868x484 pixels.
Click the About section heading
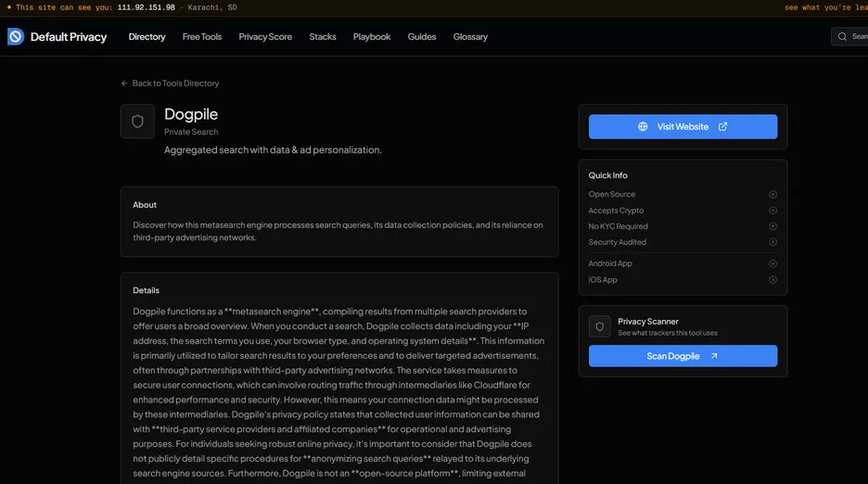(x=145, y=205)
